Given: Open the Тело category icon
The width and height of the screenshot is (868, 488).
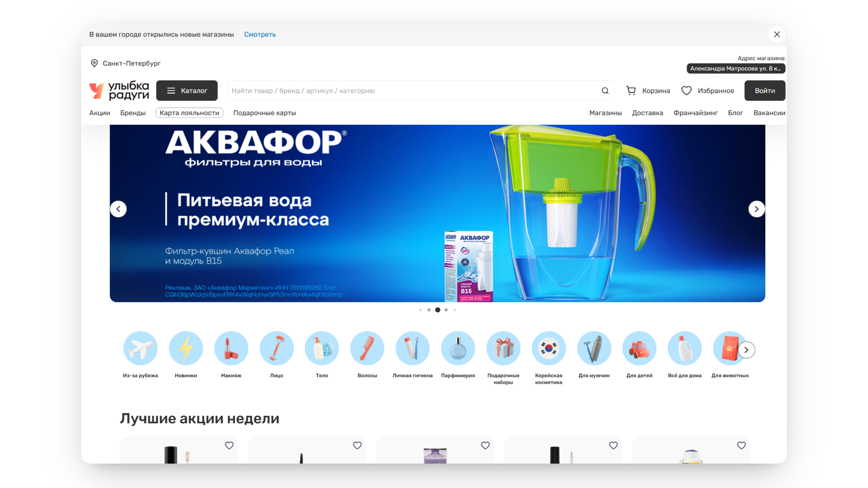Looking at the screenshot, I should [x=322, y=348].
